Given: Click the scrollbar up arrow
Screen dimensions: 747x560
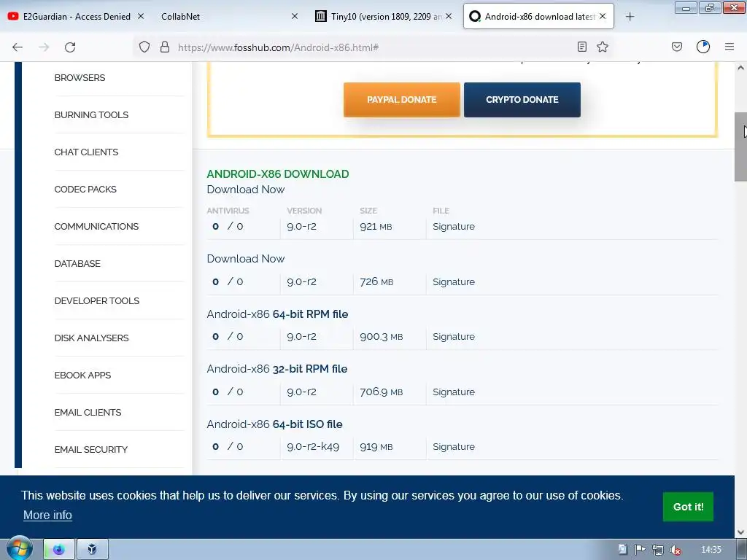Looking at the screenshot, I should pos(740,68).
